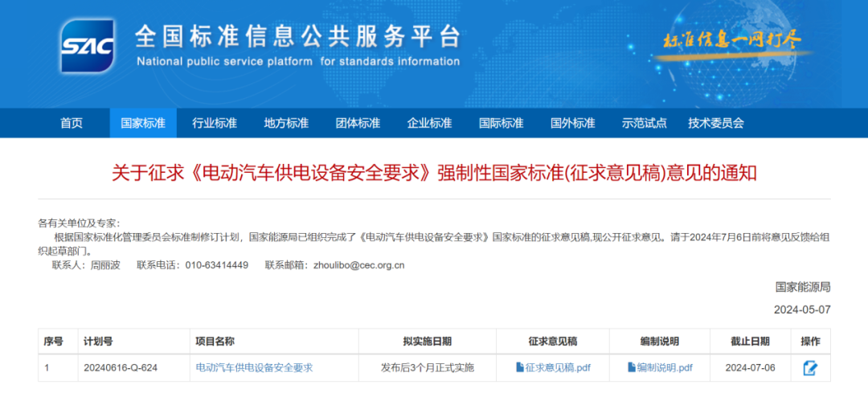Image resolution: width=868 pixels, height=397 pixels.
Task: Open the 首页 nav item
Action: (x=72, y=123)
